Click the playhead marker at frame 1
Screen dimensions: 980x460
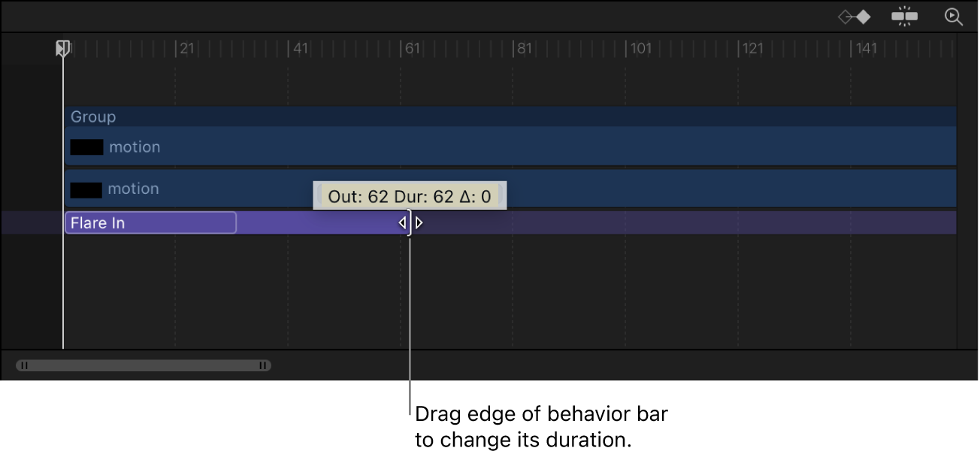click(63, 47)
